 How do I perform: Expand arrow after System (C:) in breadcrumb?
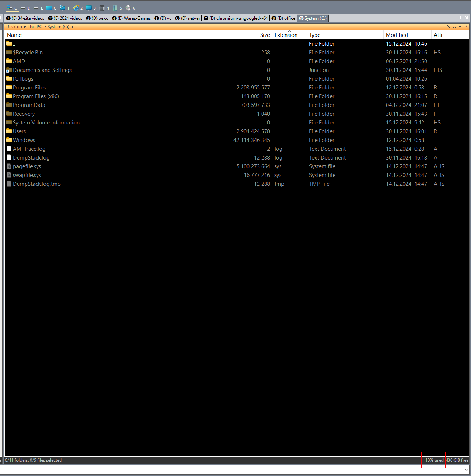(x=72, y=27)
